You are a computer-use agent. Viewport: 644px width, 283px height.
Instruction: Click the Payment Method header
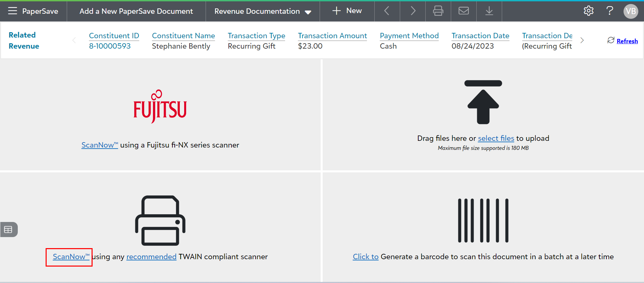[x=409, y=36]
